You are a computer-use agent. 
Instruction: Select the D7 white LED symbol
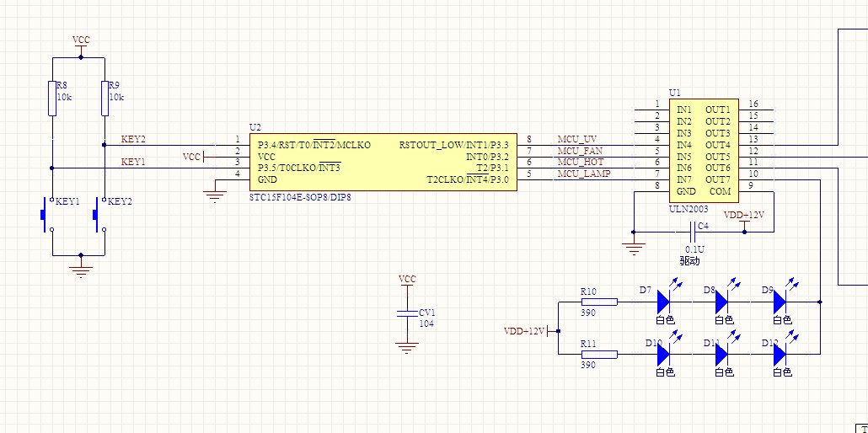[663, 301]
